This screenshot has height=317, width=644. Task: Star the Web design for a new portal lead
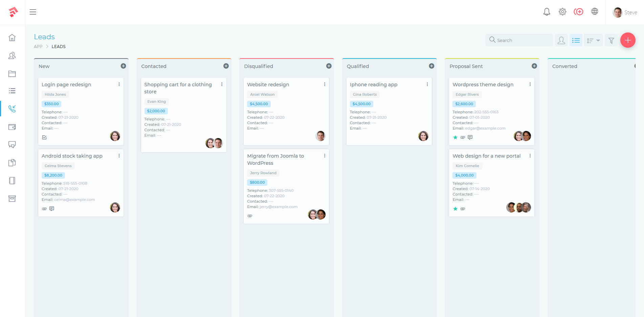(x=455, y=209)
